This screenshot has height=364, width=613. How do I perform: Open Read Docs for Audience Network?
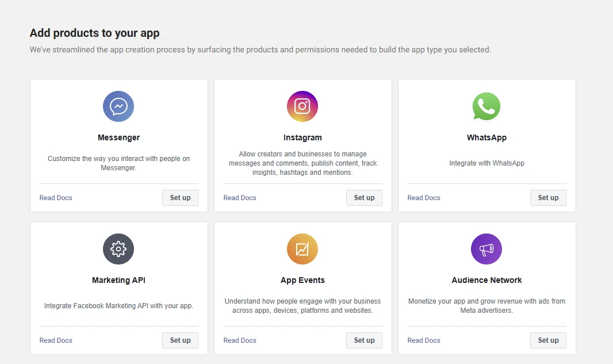(x=424, y=340)
